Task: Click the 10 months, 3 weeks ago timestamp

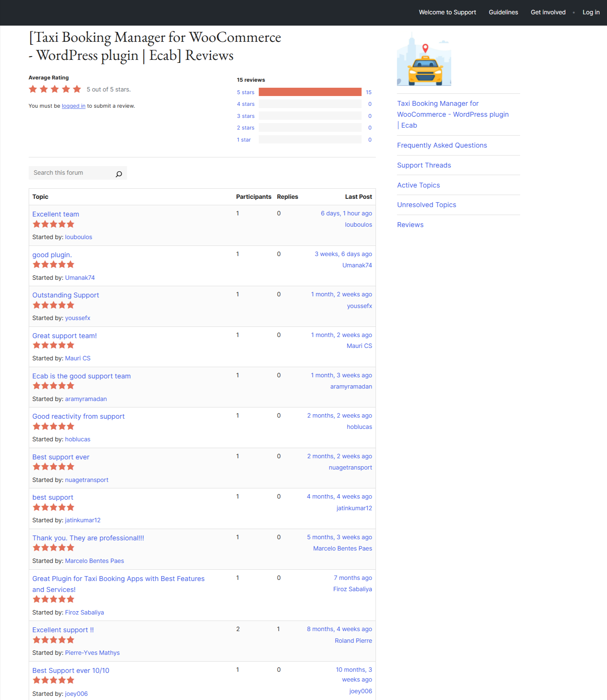Action: [x=354, y=675]
